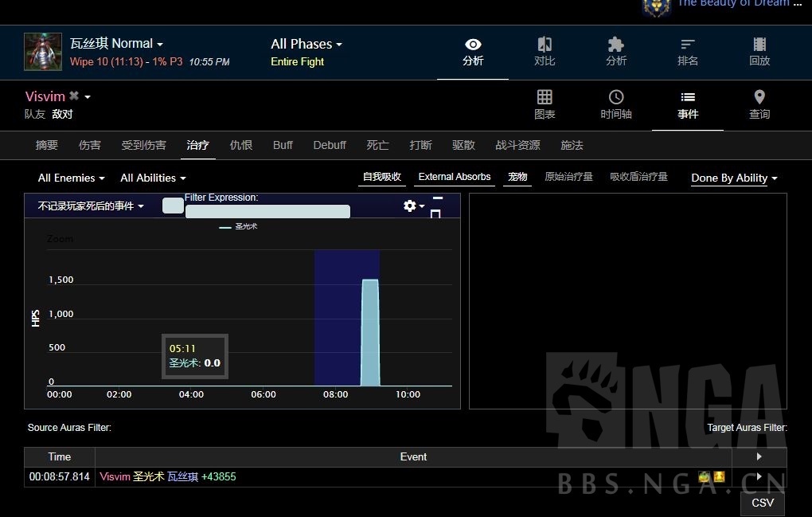Viewport: 812px width, 517px height.
Task: Select the 事件 events view icon
Action: click(688, 104)
